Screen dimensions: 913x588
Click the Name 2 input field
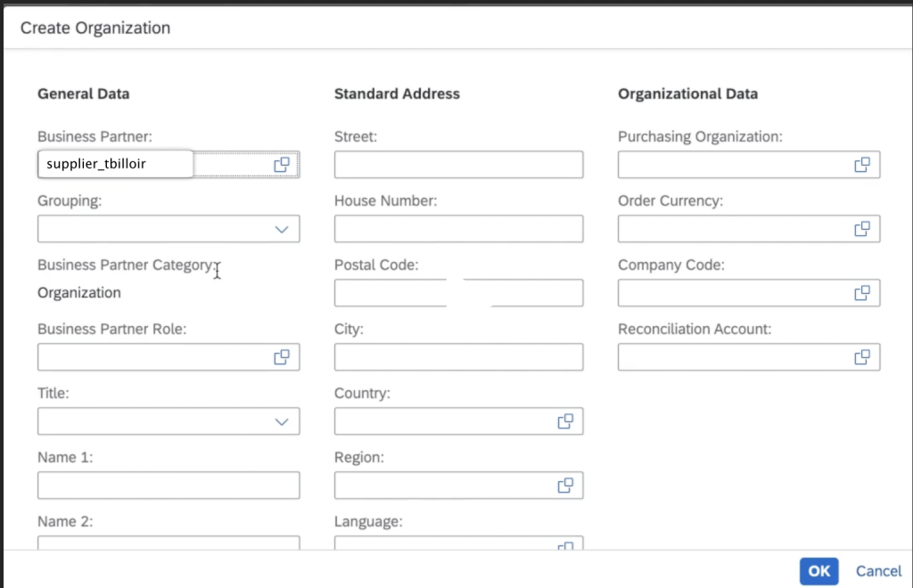(x=169, y=543)
